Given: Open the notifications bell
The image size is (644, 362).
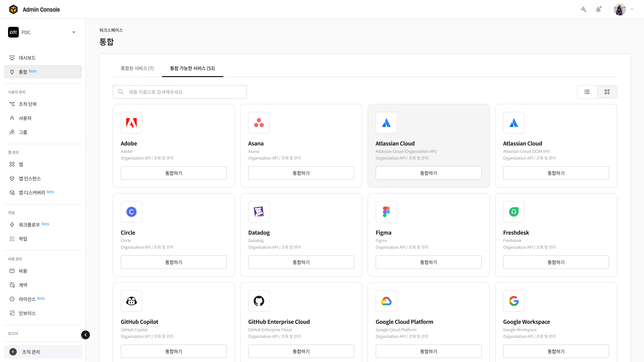Looking at the screenshot, I should (x=598, y=9).
